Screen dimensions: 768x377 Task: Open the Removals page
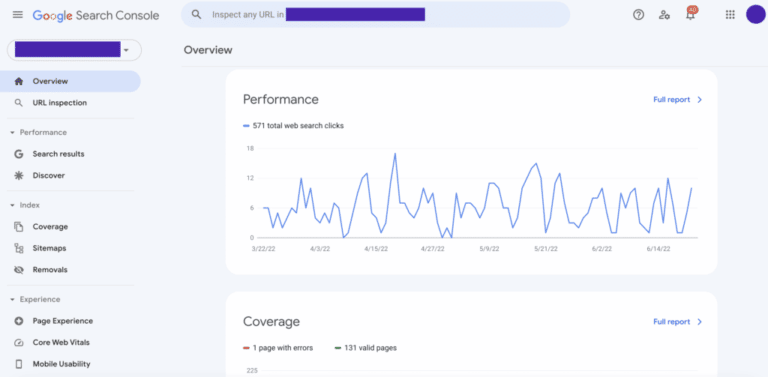pyautogui.click(x=70, y=270)
